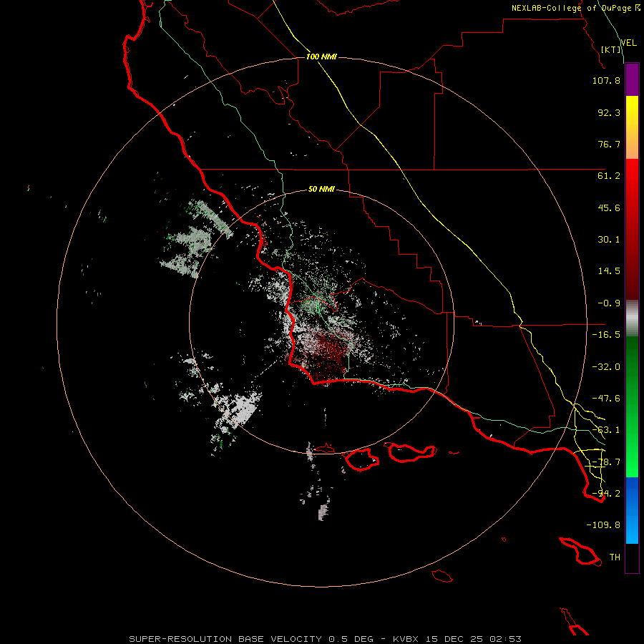The width and height of the screenshot is (644, 644).
Task: Select the -47.6 legend value
Action: click(x=606, y=399)
